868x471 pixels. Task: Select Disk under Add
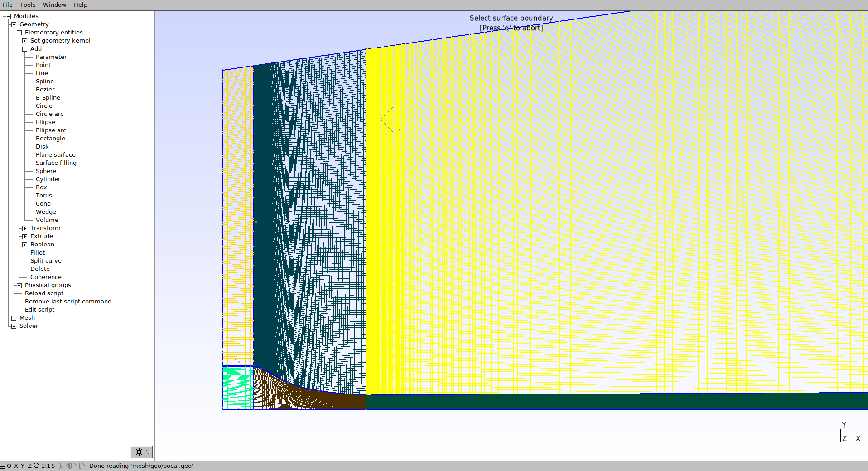42,147
